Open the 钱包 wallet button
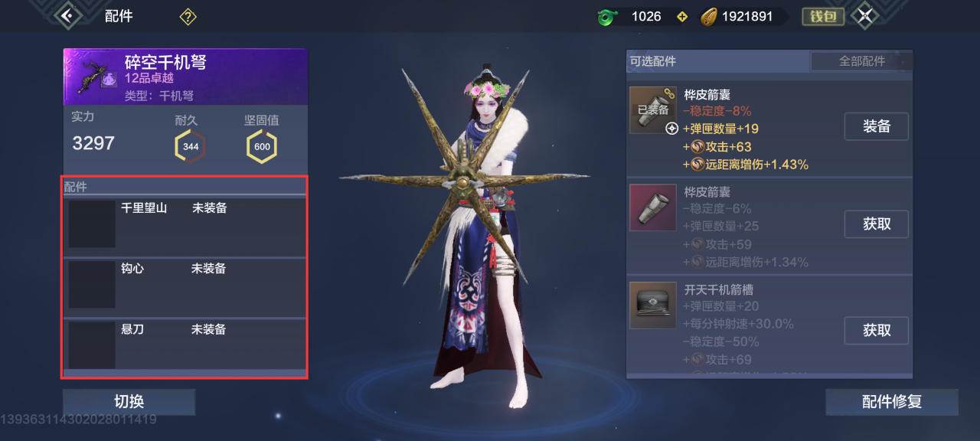 tap(823, 16)
